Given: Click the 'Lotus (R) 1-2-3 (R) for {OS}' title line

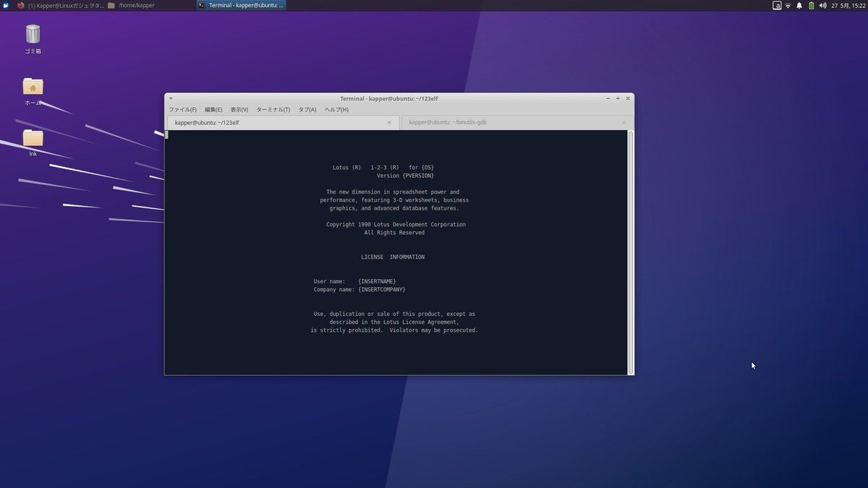Looking at the screenshot, I should 383,168.
